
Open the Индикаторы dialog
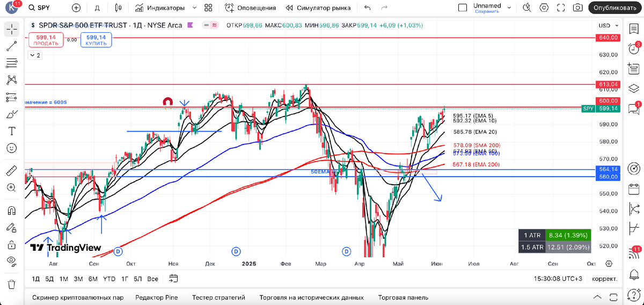pyautogui.click(x=159, y=8)
